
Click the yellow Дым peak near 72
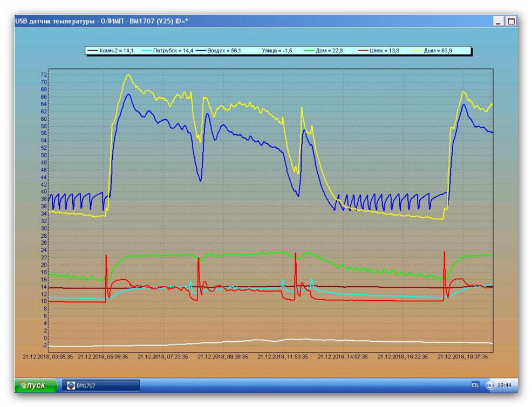click(128, 75)
